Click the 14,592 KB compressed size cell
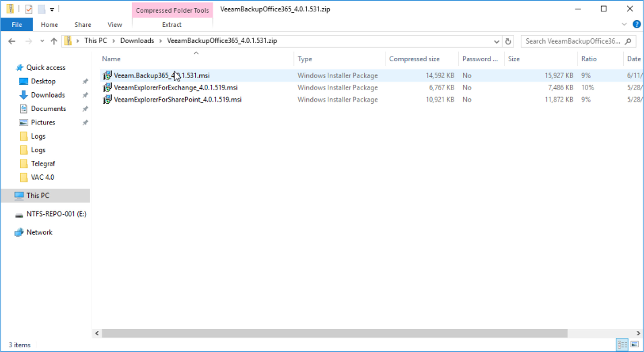Image resolution: width=644 pixels, height=352 pixels. point(440,75)
